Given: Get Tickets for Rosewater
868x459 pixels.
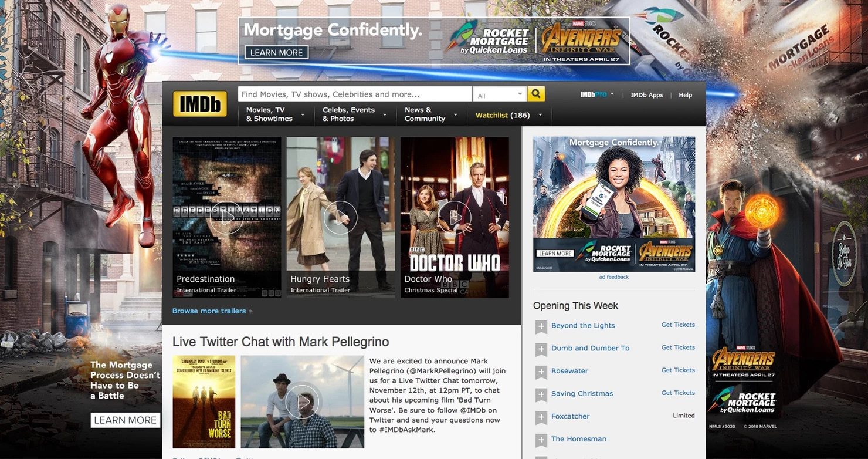Looking at the screenshot, I should 678,370.
